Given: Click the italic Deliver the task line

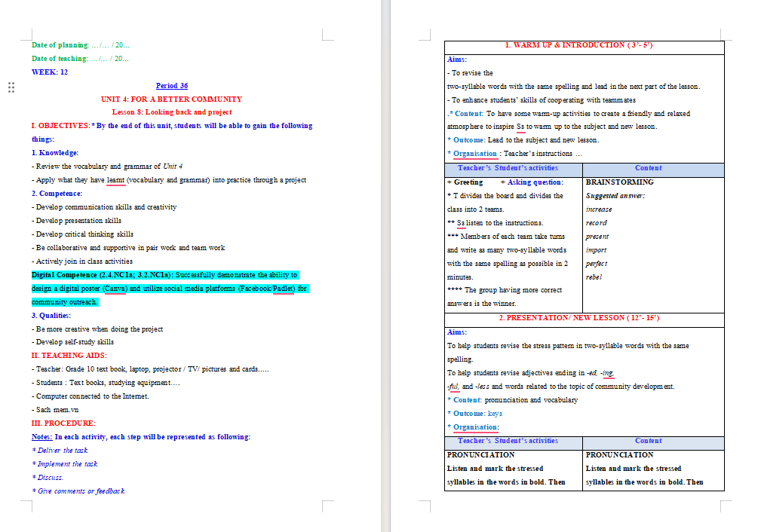Looking at the screenshot, I should (x=60, y=451).
